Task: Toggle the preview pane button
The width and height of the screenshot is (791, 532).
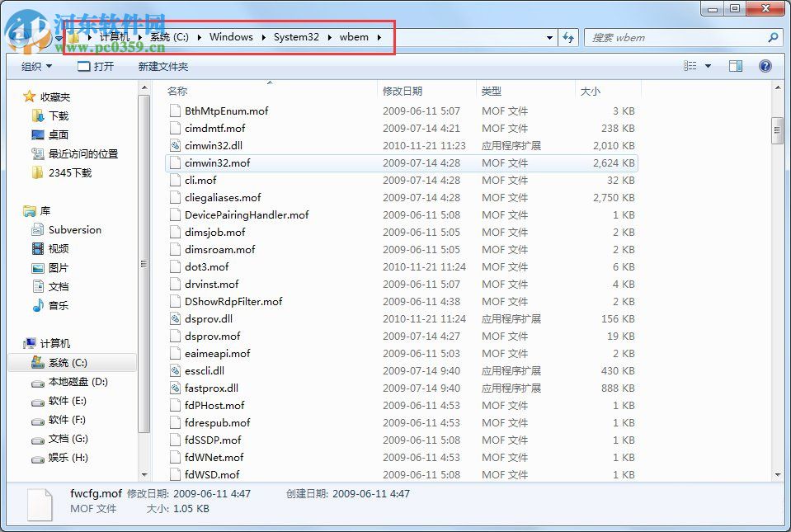Action: (x=735, y=66)
